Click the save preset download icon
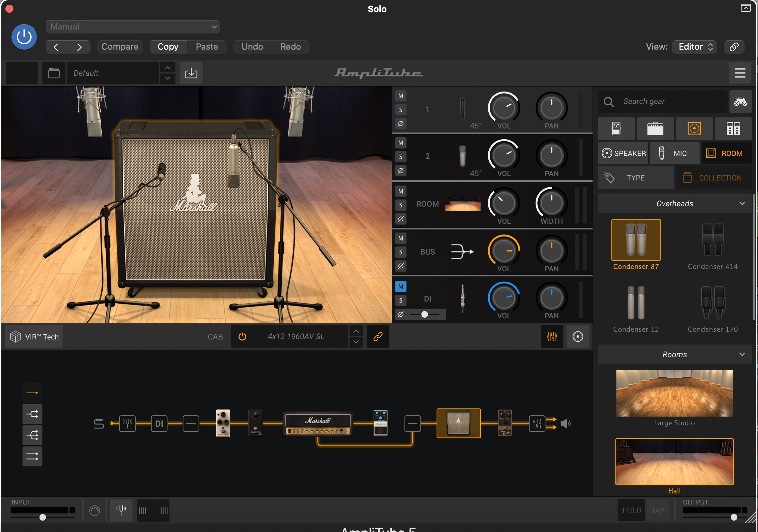 191,73
